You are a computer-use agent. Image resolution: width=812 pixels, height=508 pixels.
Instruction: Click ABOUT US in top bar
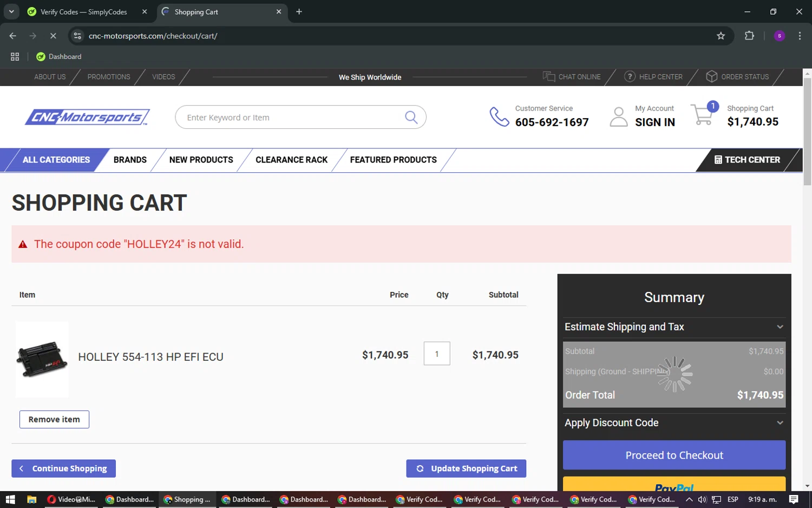pyautogui.click(x=50, y=77)
